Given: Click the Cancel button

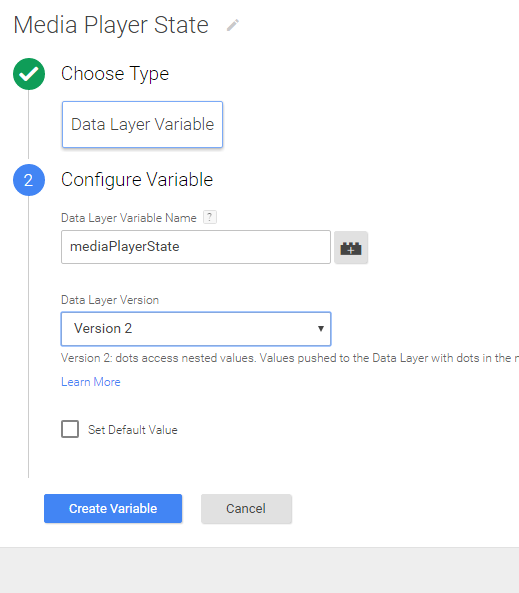Looking at the screenshot, I should click(246, 509).
